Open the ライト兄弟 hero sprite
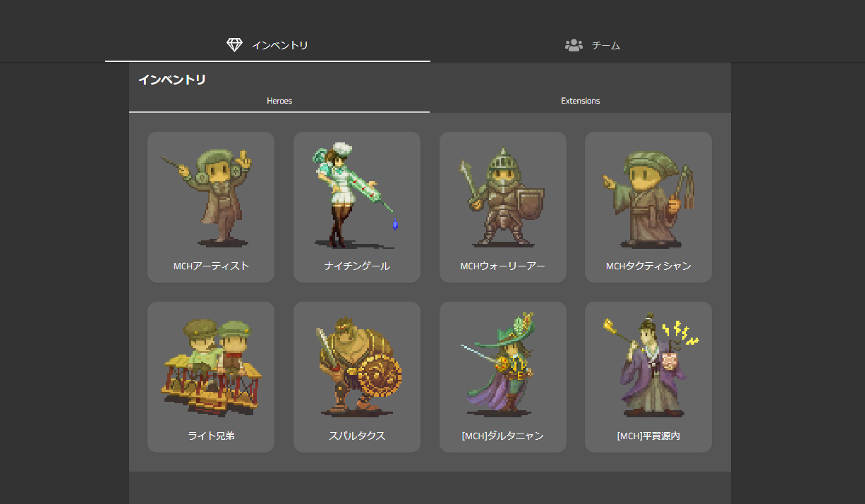The width and height of the screenshot is (865, 504). click(x=211, y=367)
